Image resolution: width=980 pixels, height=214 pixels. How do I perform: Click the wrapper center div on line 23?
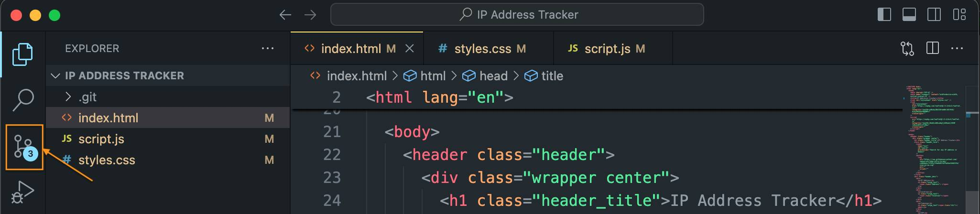tap(550, 177)
